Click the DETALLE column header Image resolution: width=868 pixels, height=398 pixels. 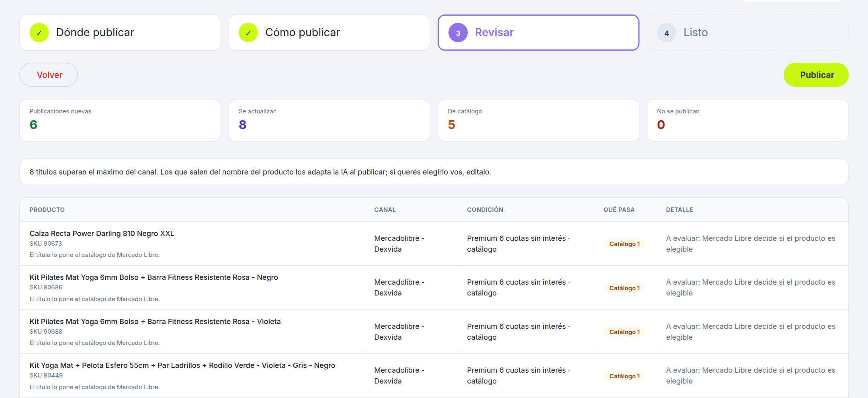point(680,210)
